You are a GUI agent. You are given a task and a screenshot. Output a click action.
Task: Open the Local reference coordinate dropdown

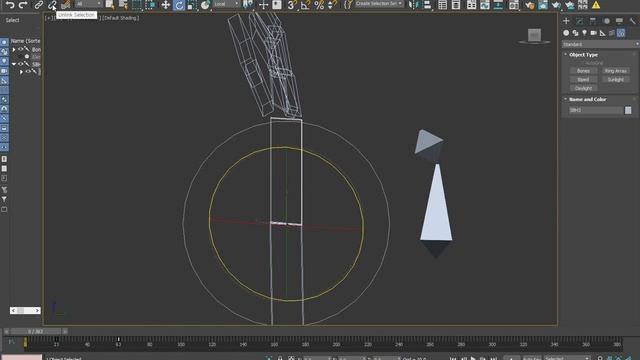coord(226,4)
